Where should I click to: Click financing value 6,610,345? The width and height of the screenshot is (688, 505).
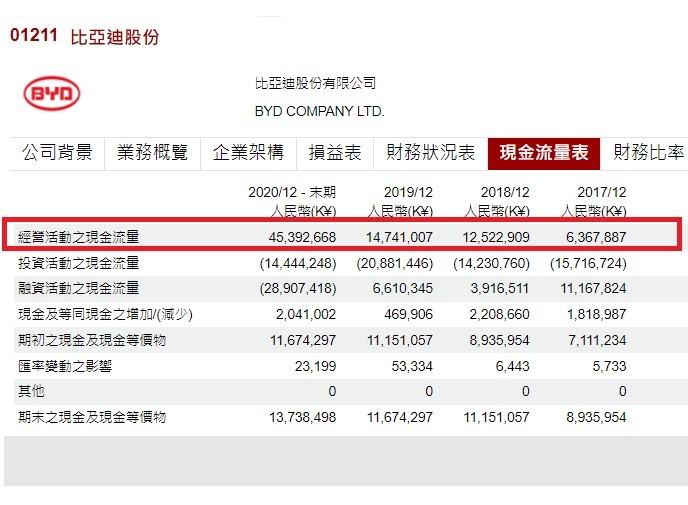pos(402,289)
